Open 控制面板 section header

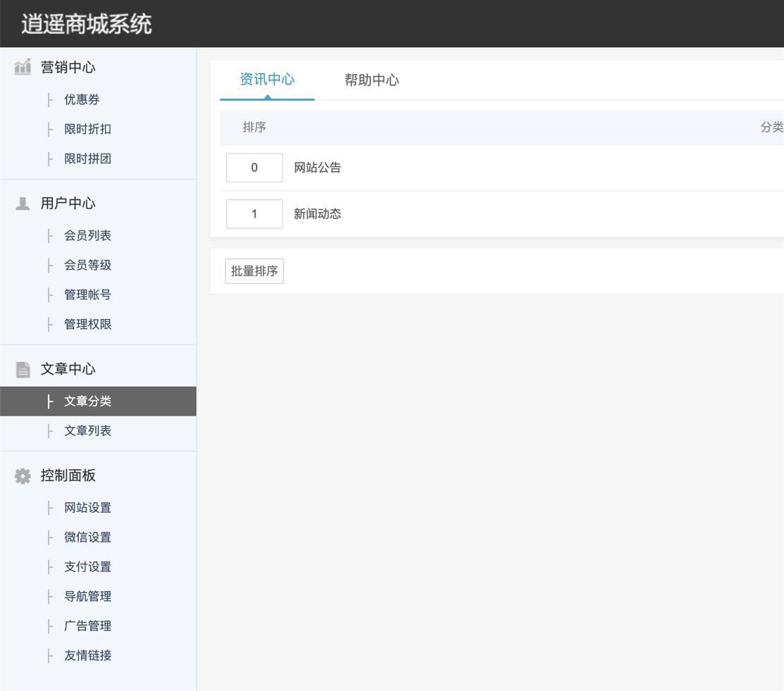point(68,475)
